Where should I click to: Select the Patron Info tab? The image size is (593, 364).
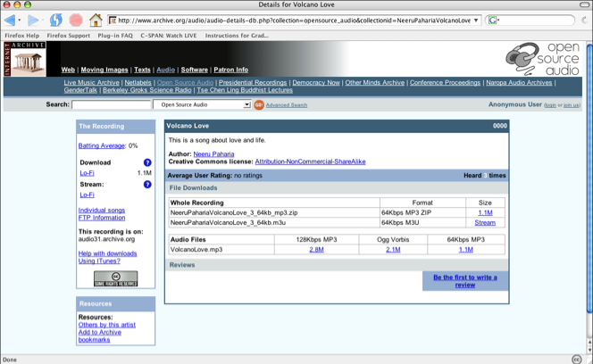pos(230,70)
